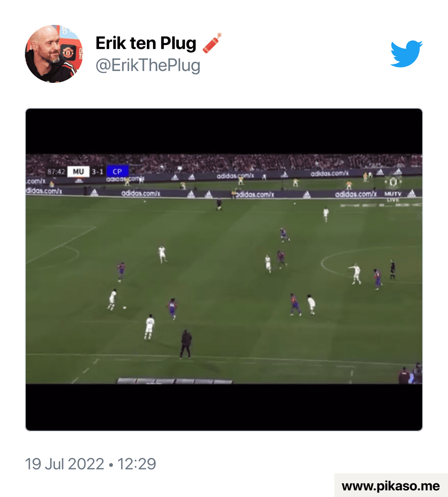Click the football near the left player

(x=124, y=308)
